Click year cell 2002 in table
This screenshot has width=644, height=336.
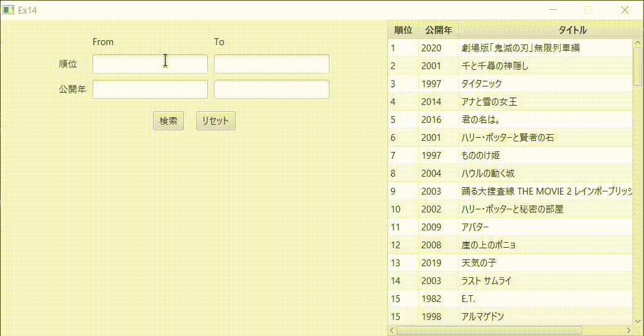click(x=438, y=209)
